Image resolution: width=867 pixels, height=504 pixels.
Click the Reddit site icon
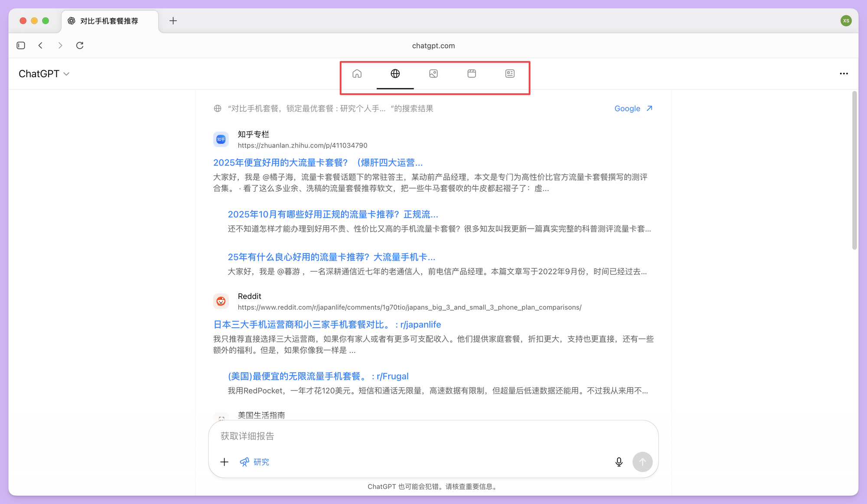[x=221, y=301]
